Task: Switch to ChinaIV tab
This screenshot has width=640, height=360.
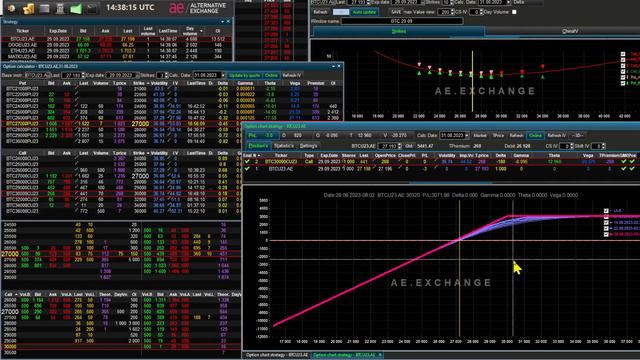Action: tap(570, 31)
